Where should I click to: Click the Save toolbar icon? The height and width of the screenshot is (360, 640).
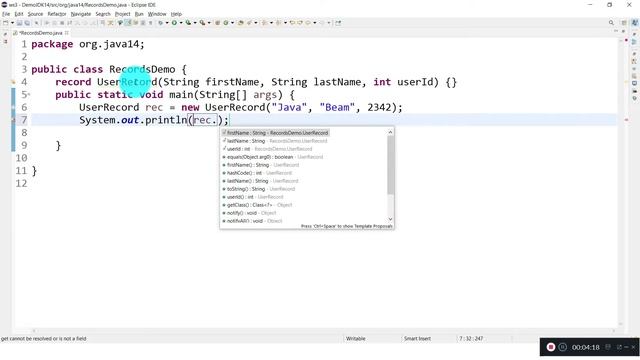(20, 23)
